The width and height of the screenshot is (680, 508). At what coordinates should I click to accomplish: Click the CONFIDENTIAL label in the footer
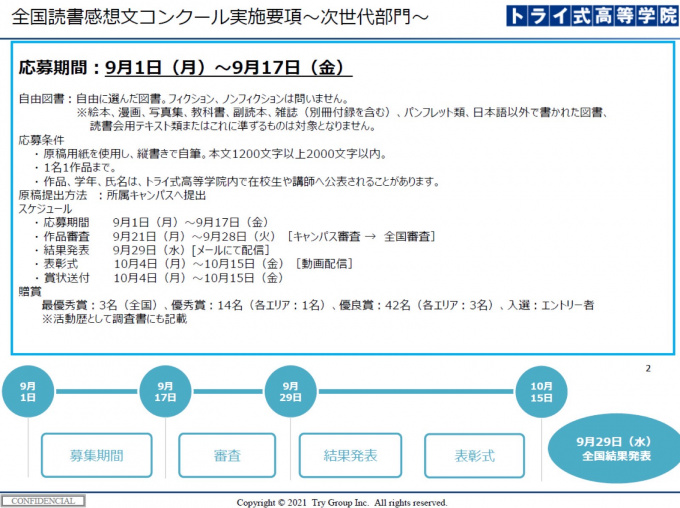click(41, 501)
